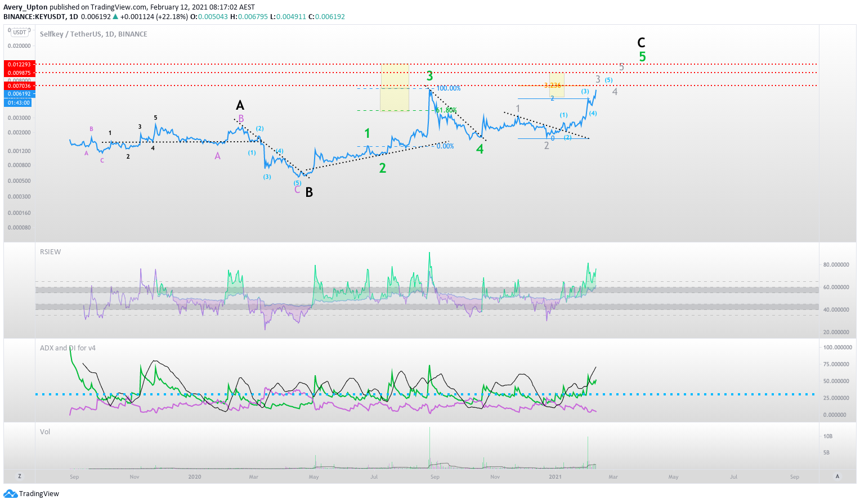This screenshot has height=504, width=860.
Task: Click the red 0.009875 price label
Action: tap(19, 73)
